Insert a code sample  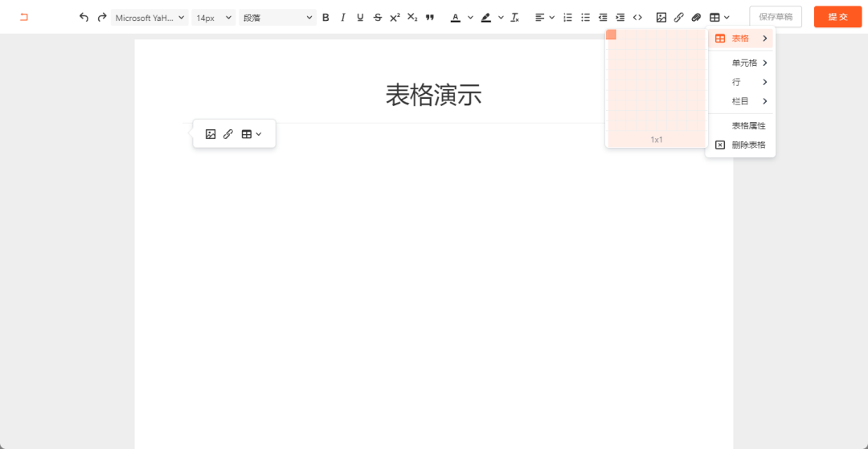point(637,17)
